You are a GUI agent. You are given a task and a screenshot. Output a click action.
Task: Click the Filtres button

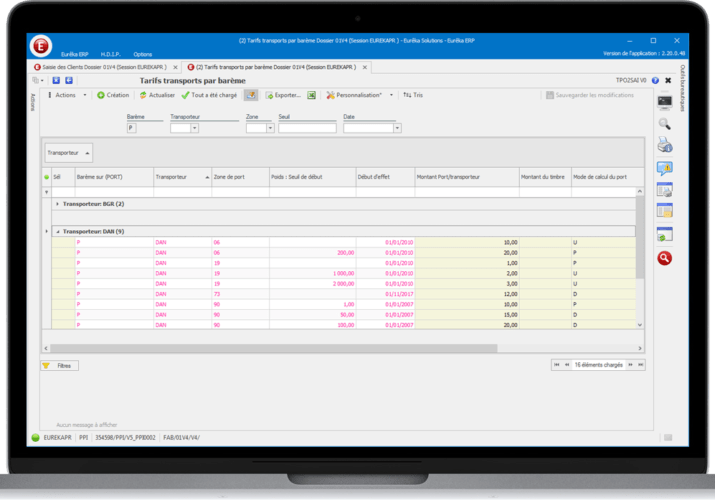(x=58, y=366)
